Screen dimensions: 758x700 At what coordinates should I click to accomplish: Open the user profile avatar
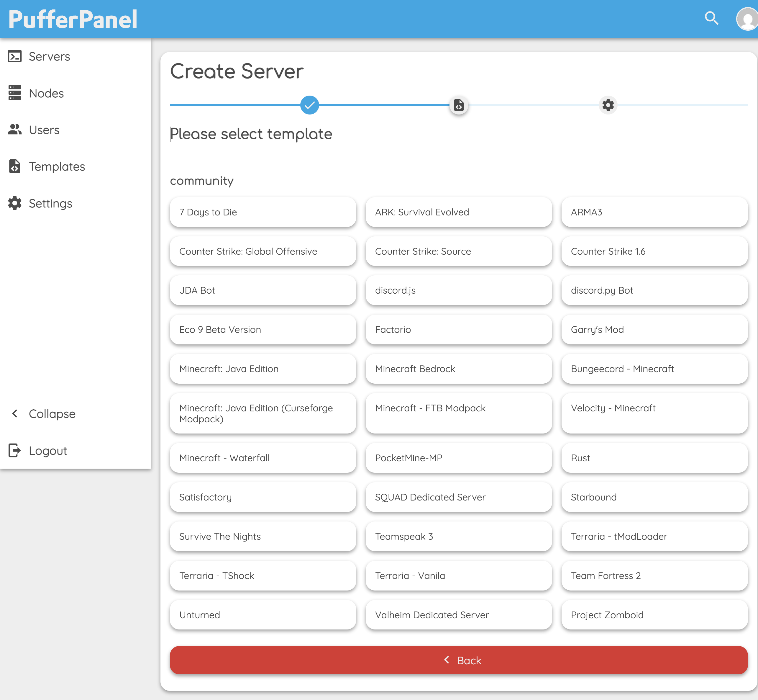pos(747,19)
